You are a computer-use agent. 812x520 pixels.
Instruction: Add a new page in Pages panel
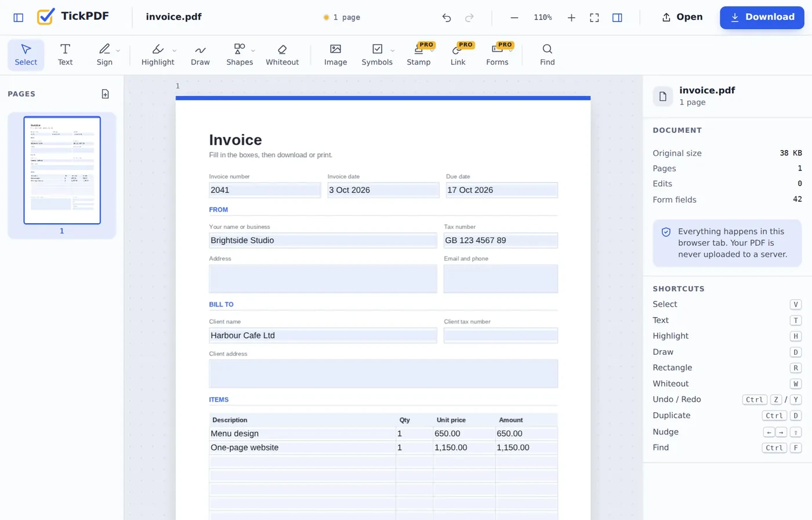coord(105,94)
